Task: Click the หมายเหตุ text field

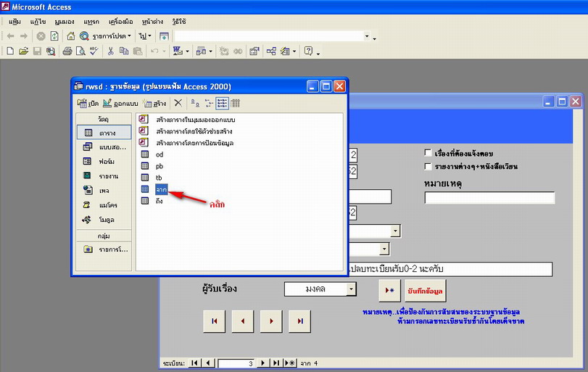Action: pos(489,198)
